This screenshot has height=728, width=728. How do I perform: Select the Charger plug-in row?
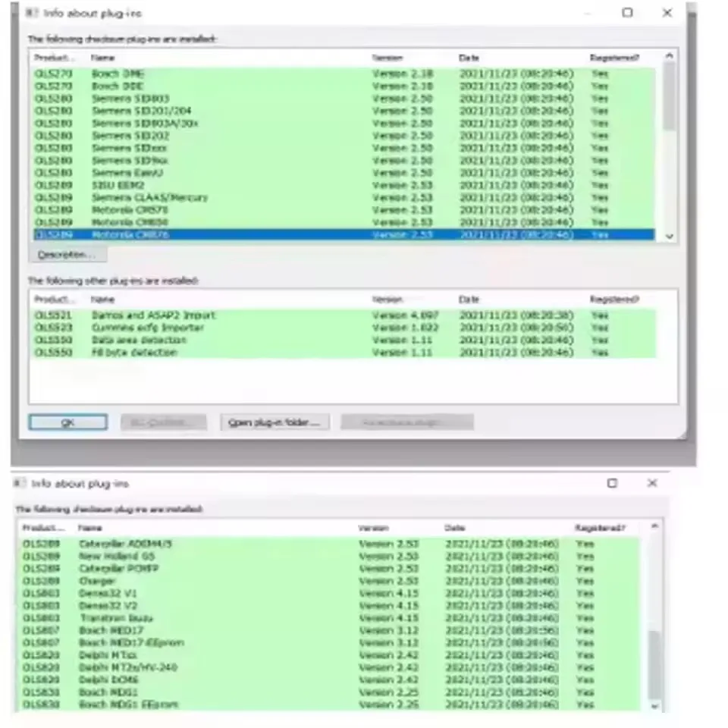(x=331, y=581)
